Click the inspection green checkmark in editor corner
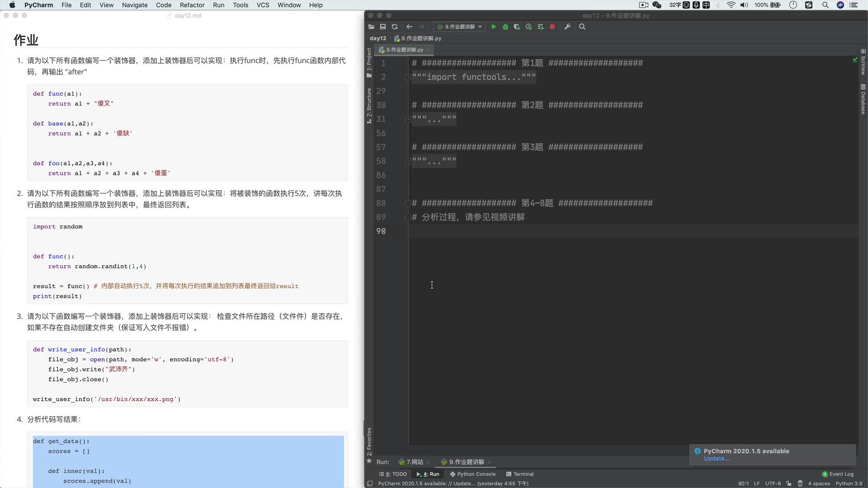 855,60
